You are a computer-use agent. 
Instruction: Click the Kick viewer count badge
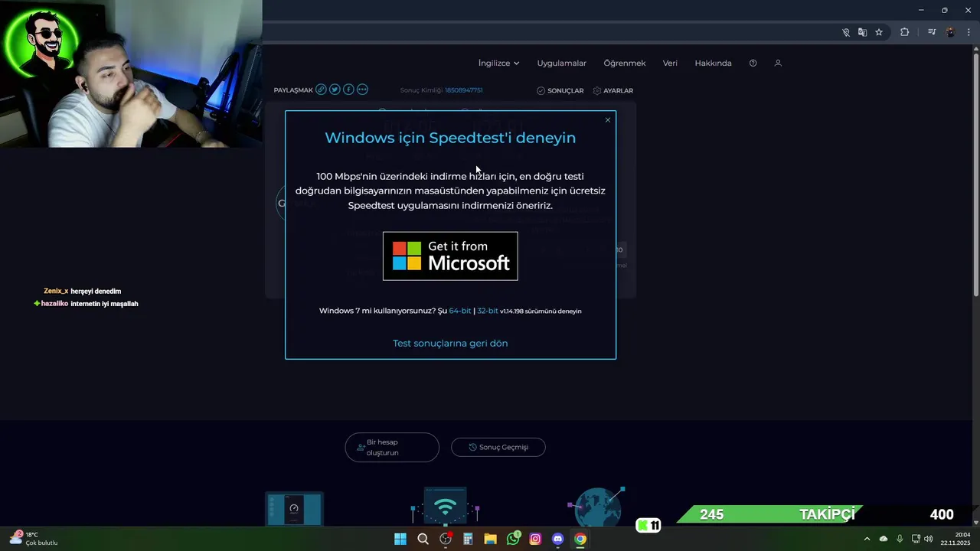(x=648, y=526)
